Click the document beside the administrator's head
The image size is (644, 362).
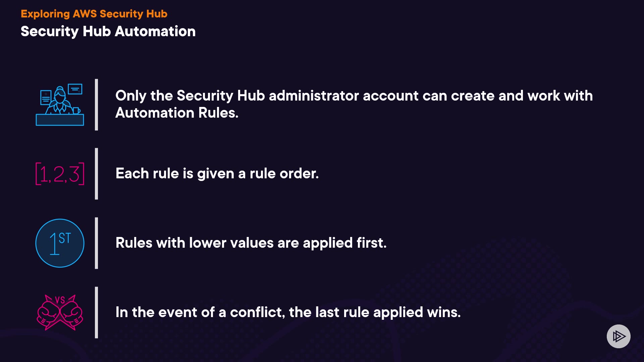[x=46, y=98]
